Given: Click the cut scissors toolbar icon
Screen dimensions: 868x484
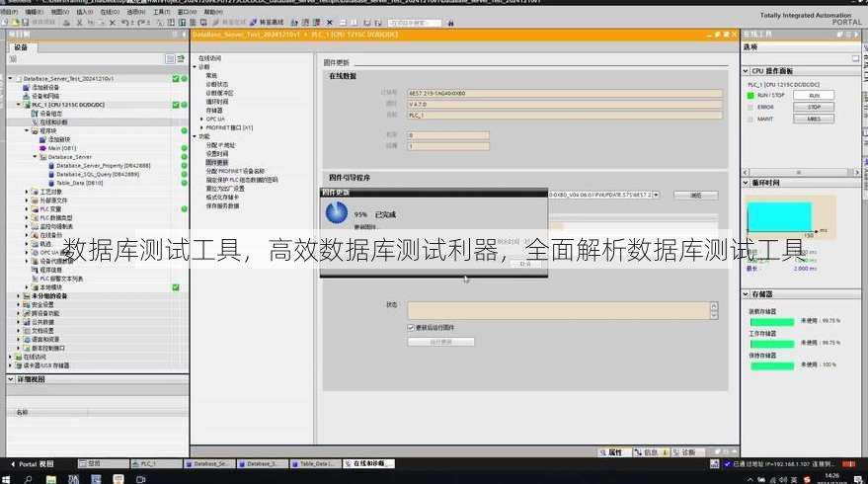Looking at the screenshot, I should (79, 23).
